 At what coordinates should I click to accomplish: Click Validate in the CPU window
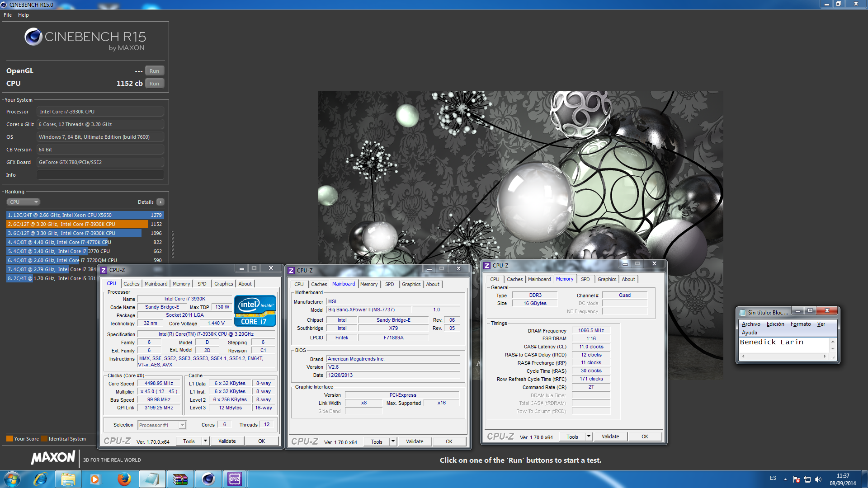point(227,441)
